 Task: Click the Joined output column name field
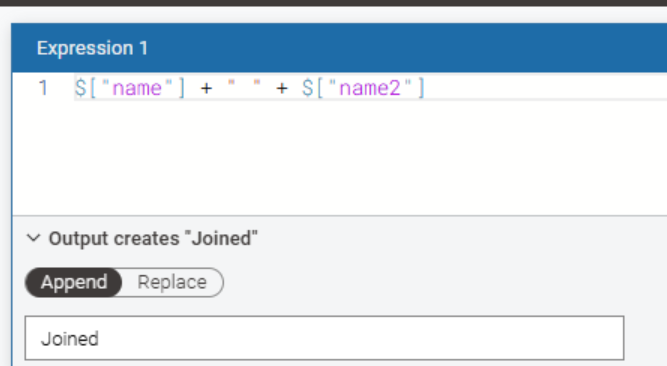click(324, 338)
